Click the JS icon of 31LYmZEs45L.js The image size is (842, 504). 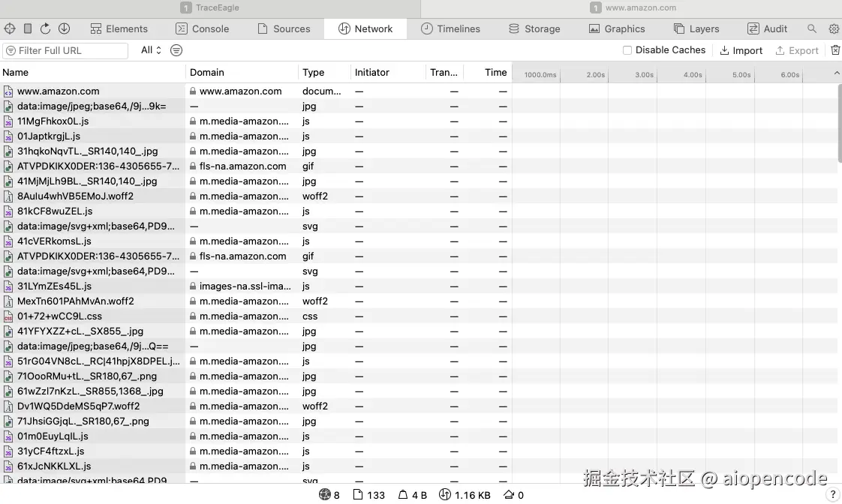pos(8,286)
